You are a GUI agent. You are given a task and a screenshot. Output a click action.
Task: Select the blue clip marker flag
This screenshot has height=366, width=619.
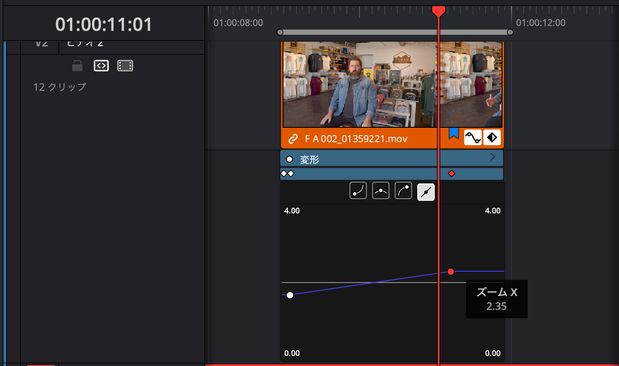click(x=454, y=134)
